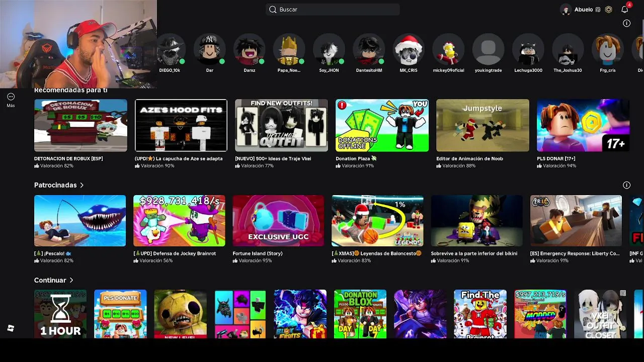Click the Donation Plaza title text

pyautogui.click(x=356, y=158)
